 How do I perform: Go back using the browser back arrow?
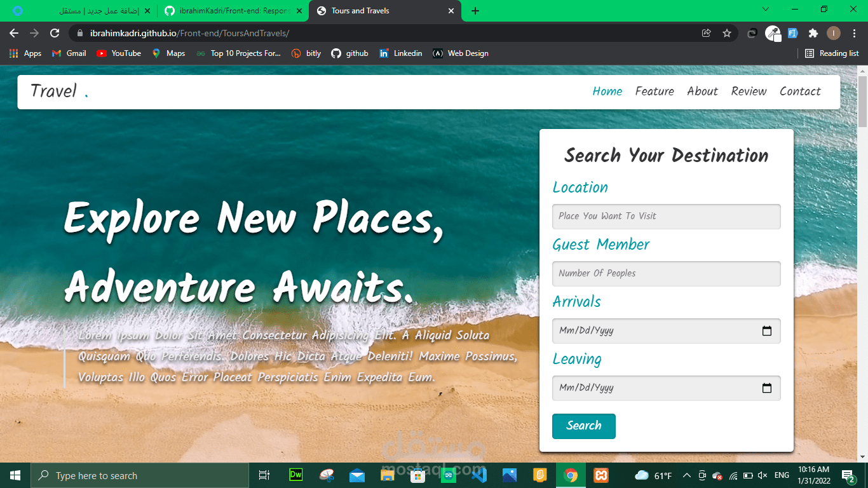14,33
